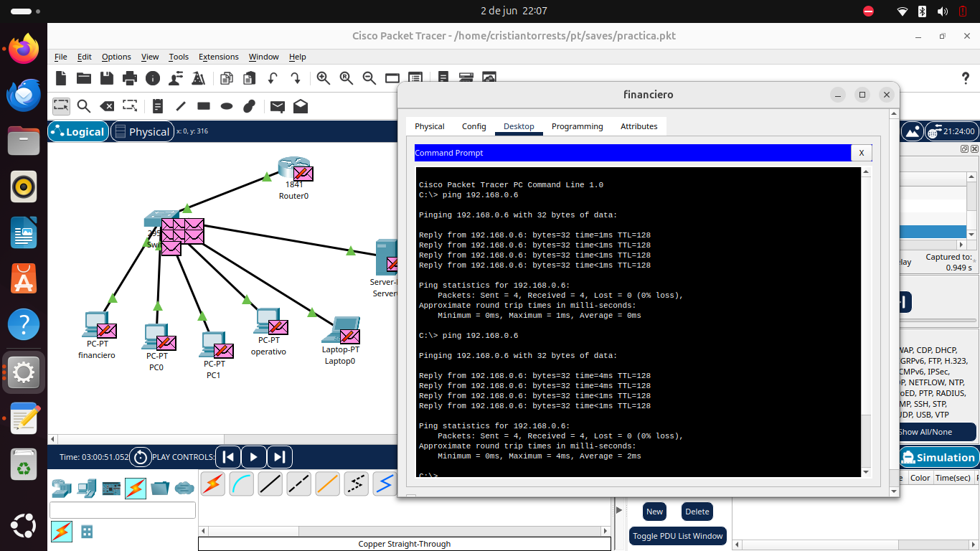Click Toggle PDU List Window button
The height and width of the screenshot is (551, 980).
(678, 536)
